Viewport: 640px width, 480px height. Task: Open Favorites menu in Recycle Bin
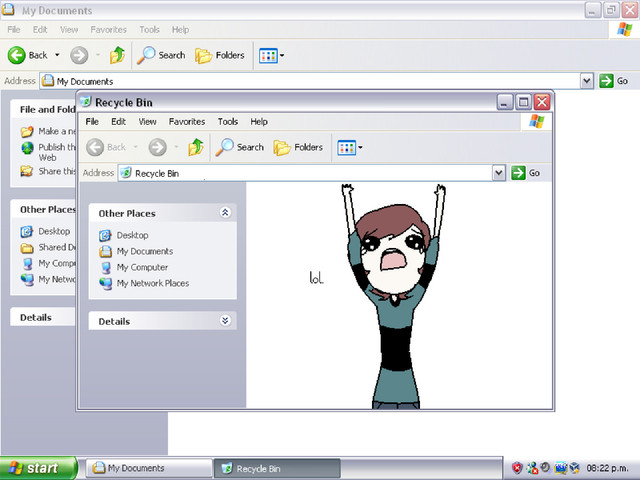187,122
